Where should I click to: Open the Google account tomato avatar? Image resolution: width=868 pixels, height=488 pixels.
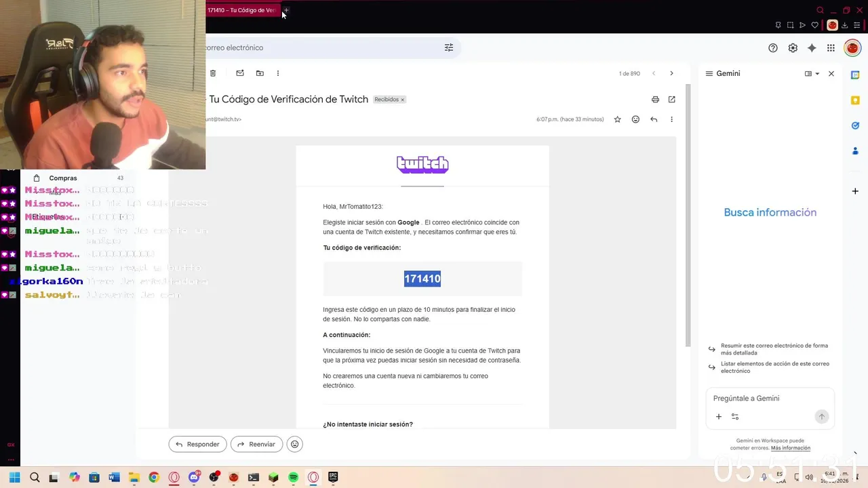(x=852, y=48)
